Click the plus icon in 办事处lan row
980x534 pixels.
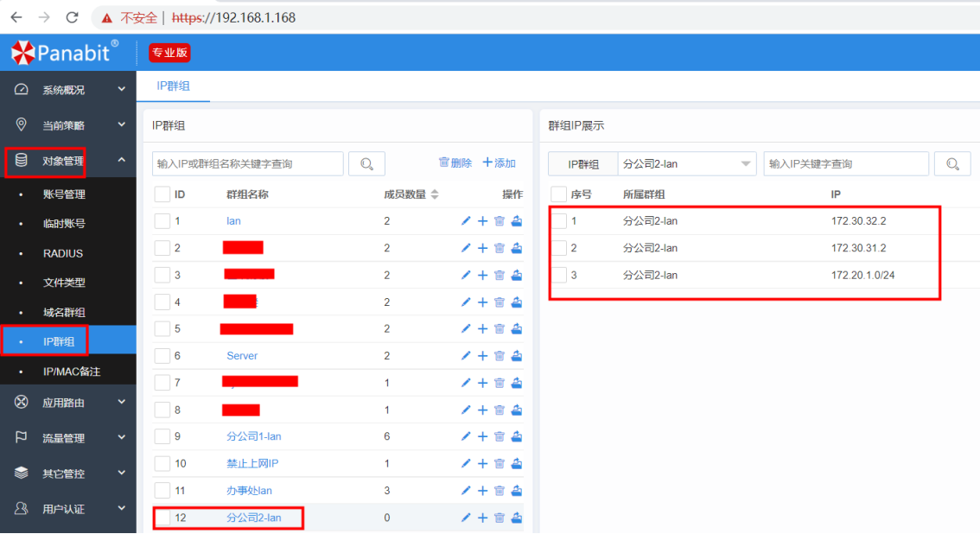point(482,491)
